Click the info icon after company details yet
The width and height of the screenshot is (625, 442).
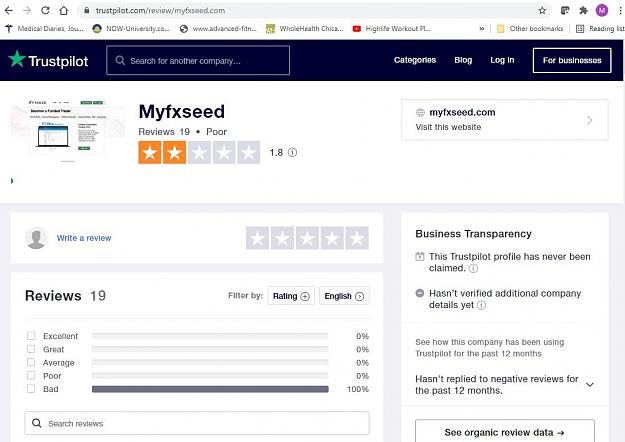tap(482, 305)
